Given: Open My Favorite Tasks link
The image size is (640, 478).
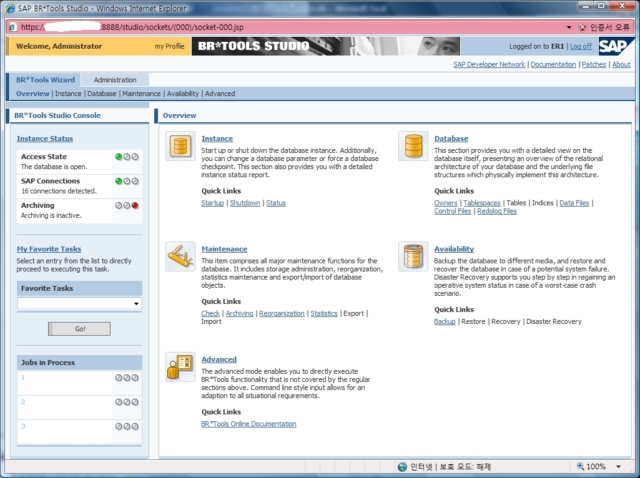Looking at the screenshot, I should pyautogui.click(x=49, y=249).
